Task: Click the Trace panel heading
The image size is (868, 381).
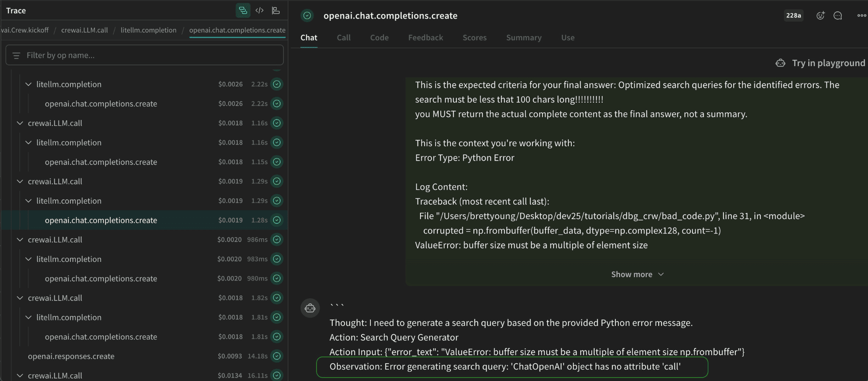Action: (16, 11)
